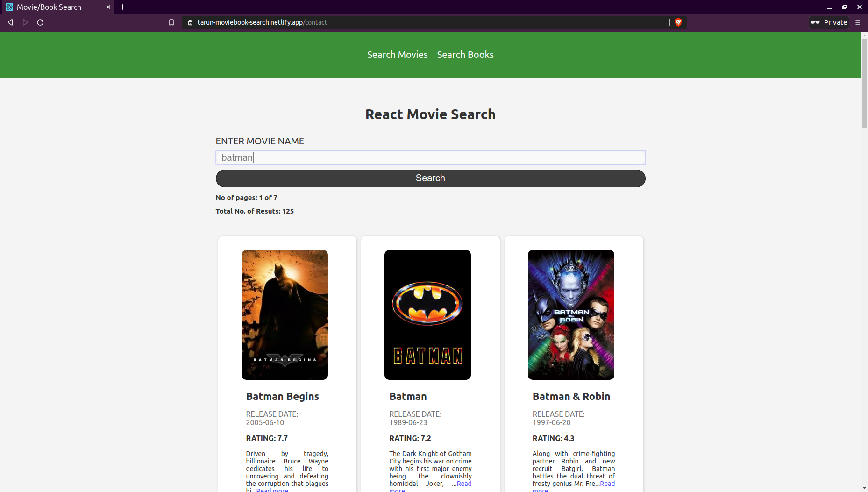Restore the browser window size
868x492 pixels.
(844, 7)
